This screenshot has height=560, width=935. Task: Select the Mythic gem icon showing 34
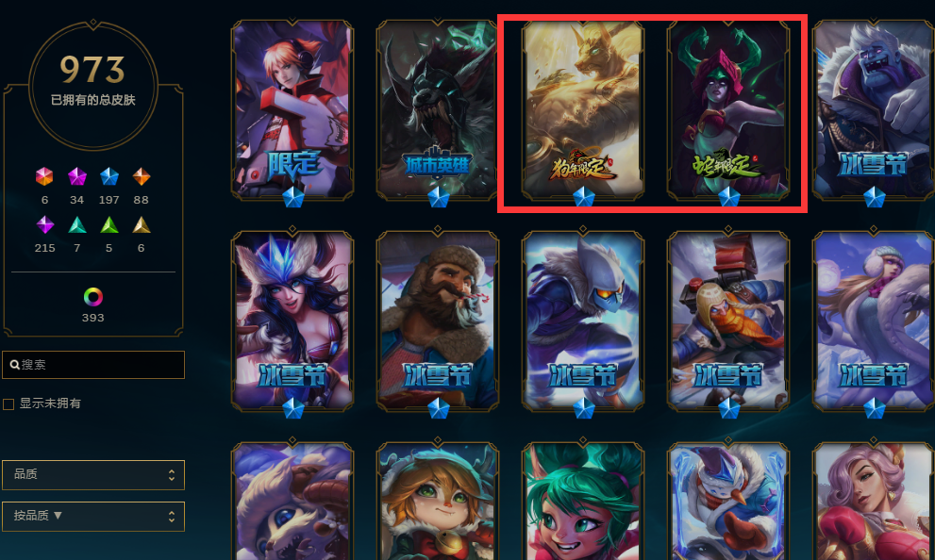[x=77, y=176]
